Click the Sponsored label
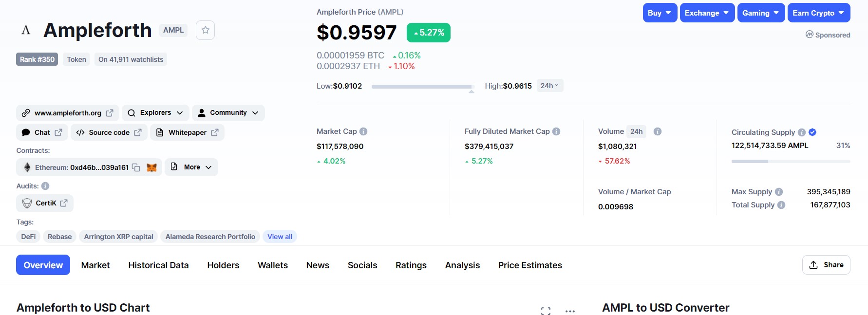The width and height of the screenshot is (868, 315). (828, 35)
